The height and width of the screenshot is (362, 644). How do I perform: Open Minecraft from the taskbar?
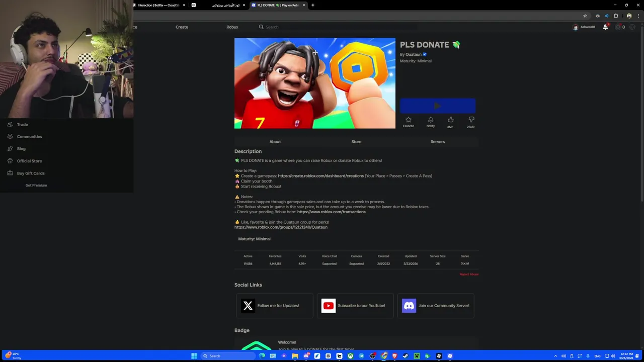click(x=417, y=356)
